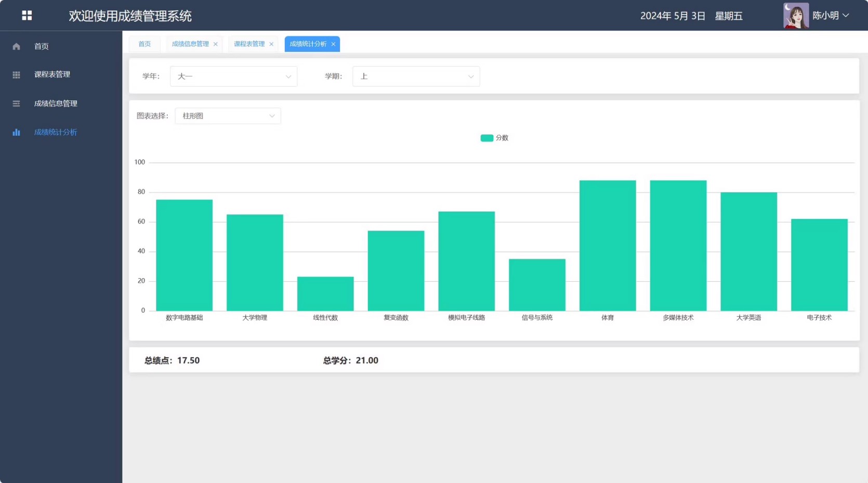Click the 100 value on y-axis
The height and width of the screenshot is (483, 868).
(140, 162)
